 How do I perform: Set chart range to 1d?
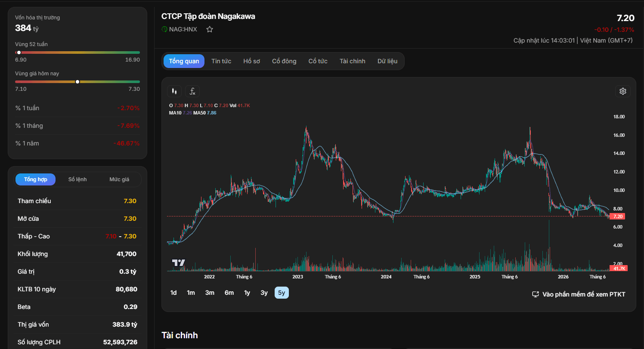[173, 293]
